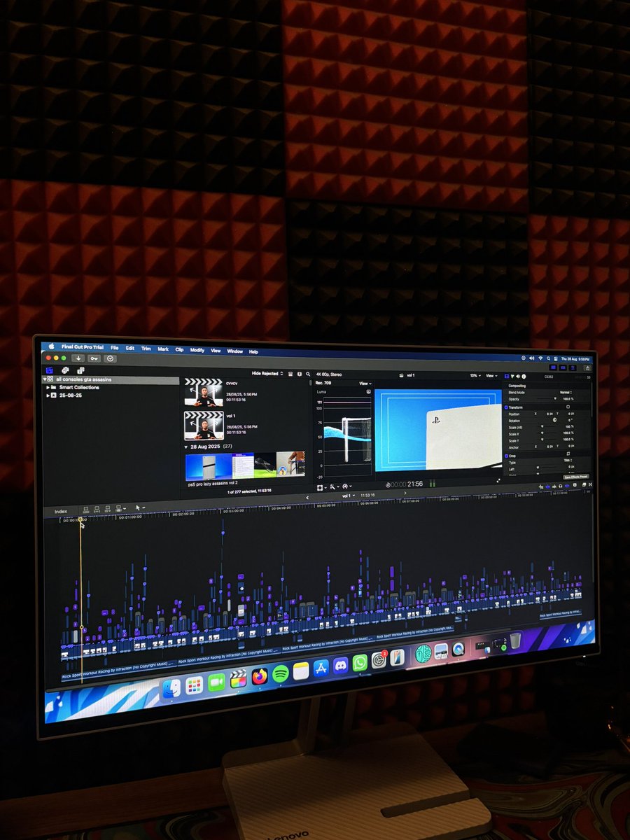This screenshot has width=630, height=840.
Task: Select the vol 1 project thumbnail
Action: pos(204,426)
